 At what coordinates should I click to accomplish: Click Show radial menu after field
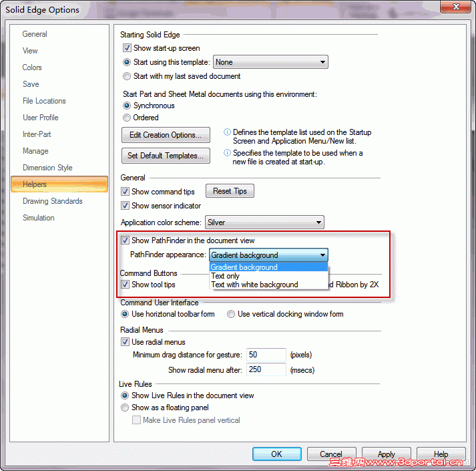[x=266, y=369]
